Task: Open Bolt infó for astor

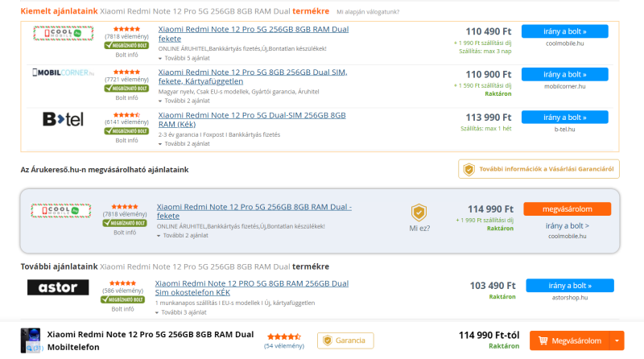Action: (x=122, y=309)
